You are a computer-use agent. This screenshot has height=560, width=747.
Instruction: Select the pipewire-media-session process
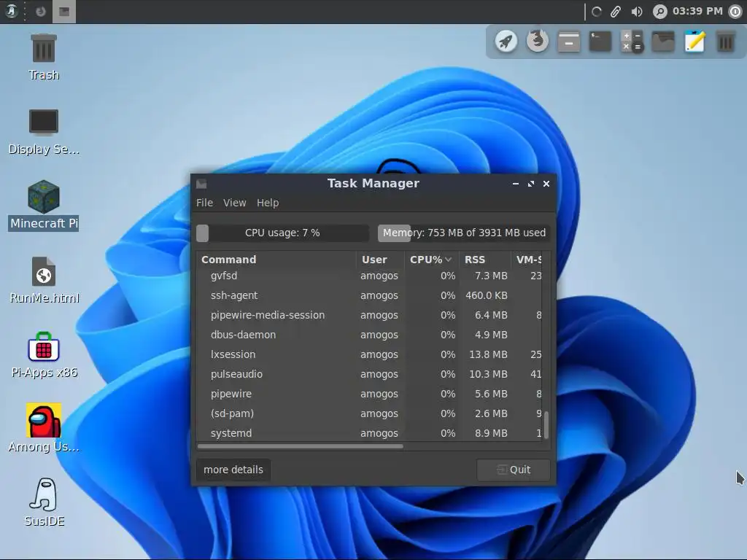pyautogui.click(x=369, y=315)
